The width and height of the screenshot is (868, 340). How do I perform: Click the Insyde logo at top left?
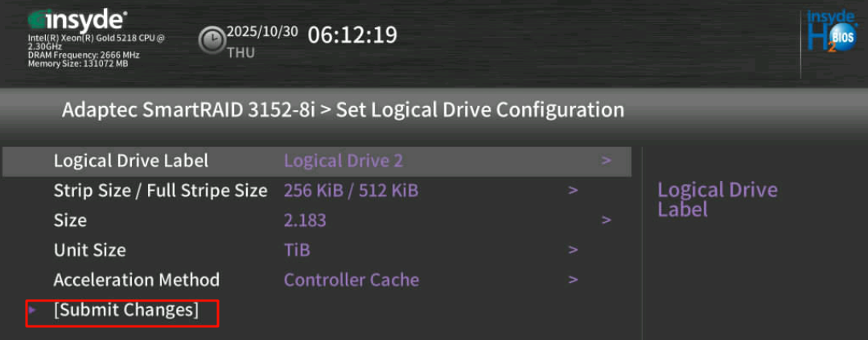(77, 18)
